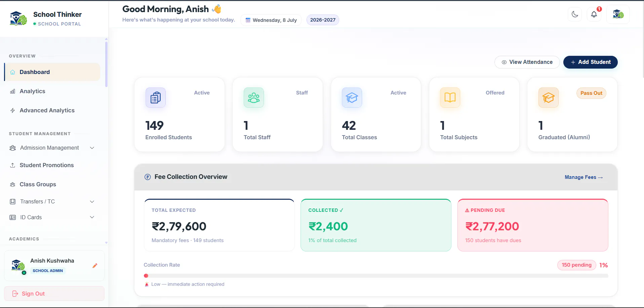Click the 'Graduated (Alumni)' label
The height and width of the screenshot is (308, 644).
pos(564,137)
